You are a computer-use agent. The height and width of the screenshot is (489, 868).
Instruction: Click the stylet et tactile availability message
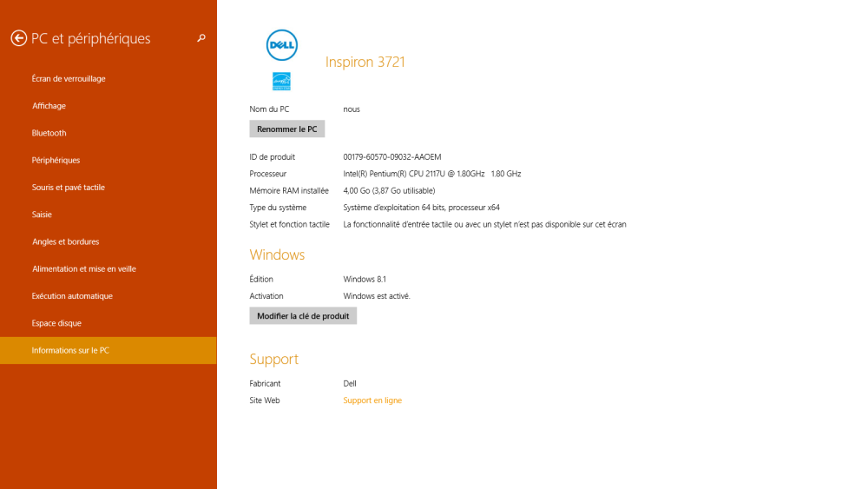[485, 224]
